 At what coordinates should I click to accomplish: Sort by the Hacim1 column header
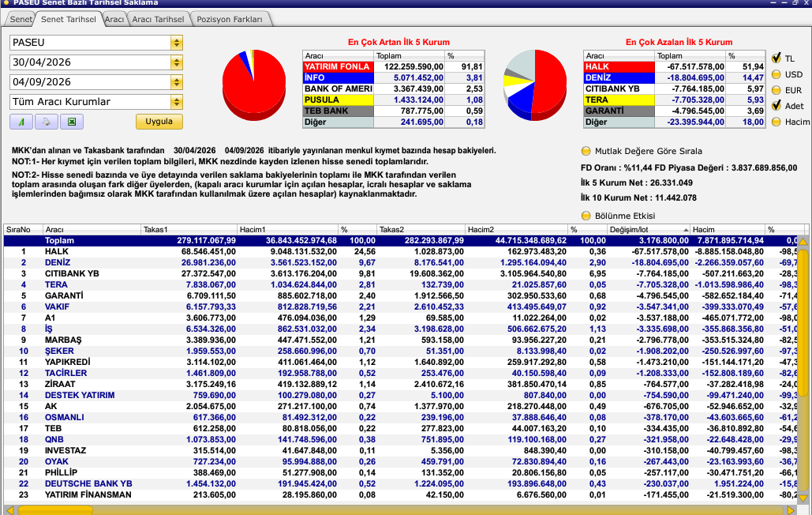(287, 230)
